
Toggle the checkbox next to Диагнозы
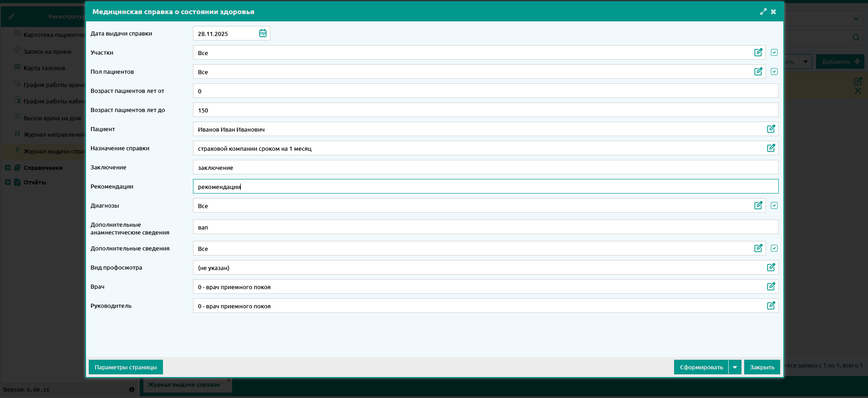coord(774,205)
